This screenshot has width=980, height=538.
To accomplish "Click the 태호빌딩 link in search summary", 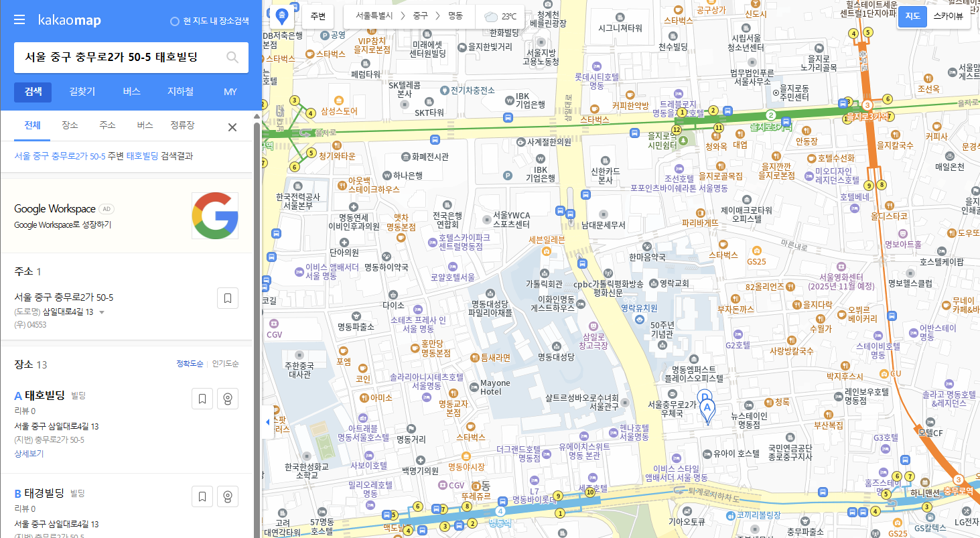I will pos(142,156).
